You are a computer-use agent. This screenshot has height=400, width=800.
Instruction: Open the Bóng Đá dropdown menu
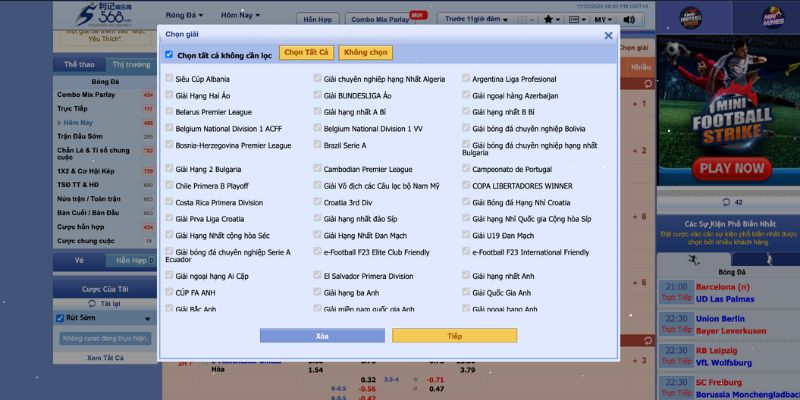click(x=183, y=16)
